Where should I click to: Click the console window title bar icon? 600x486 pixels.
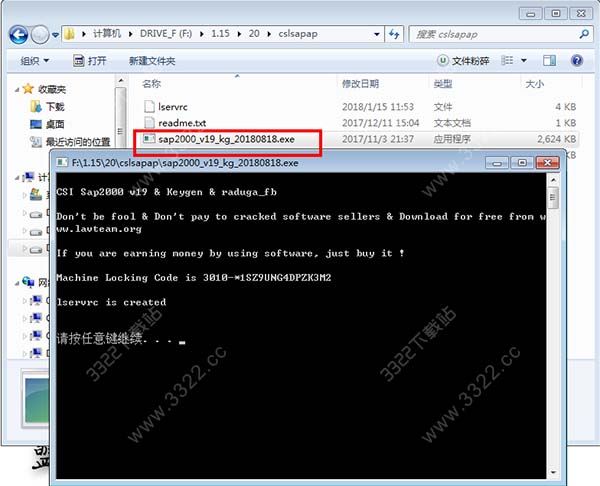62,163
